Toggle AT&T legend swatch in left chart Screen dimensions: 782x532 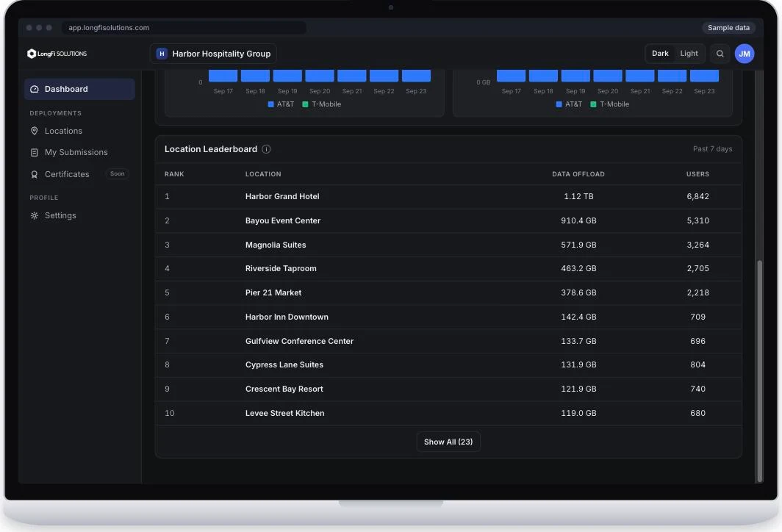(x=270, y=104)
